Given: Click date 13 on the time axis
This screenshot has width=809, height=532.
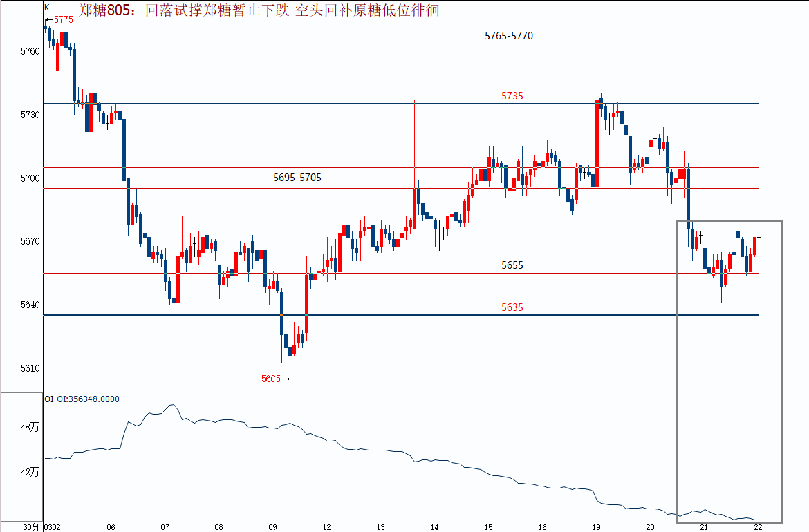Looking at the screenshot, I should pos(380,527).
